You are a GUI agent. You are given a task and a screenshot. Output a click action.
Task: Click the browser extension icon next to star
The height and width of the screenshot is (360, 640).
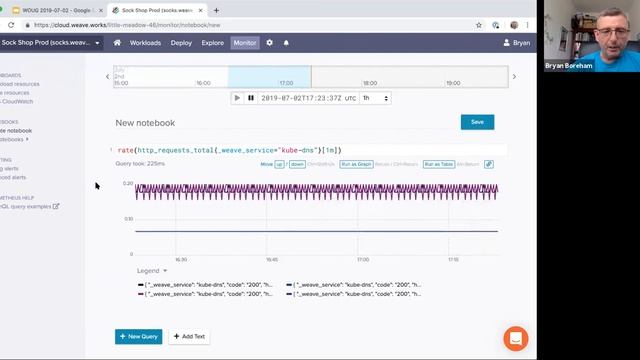[496, 25]
